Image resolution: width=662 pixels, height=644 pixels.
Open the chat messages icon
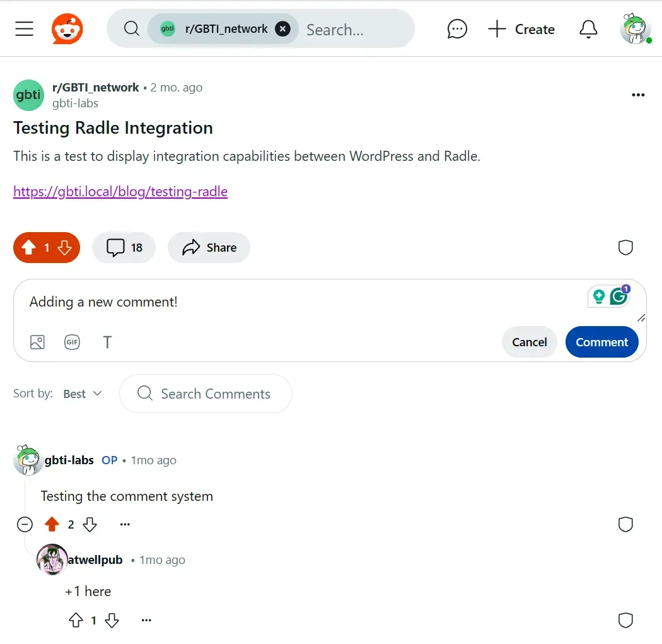point(457,29)
